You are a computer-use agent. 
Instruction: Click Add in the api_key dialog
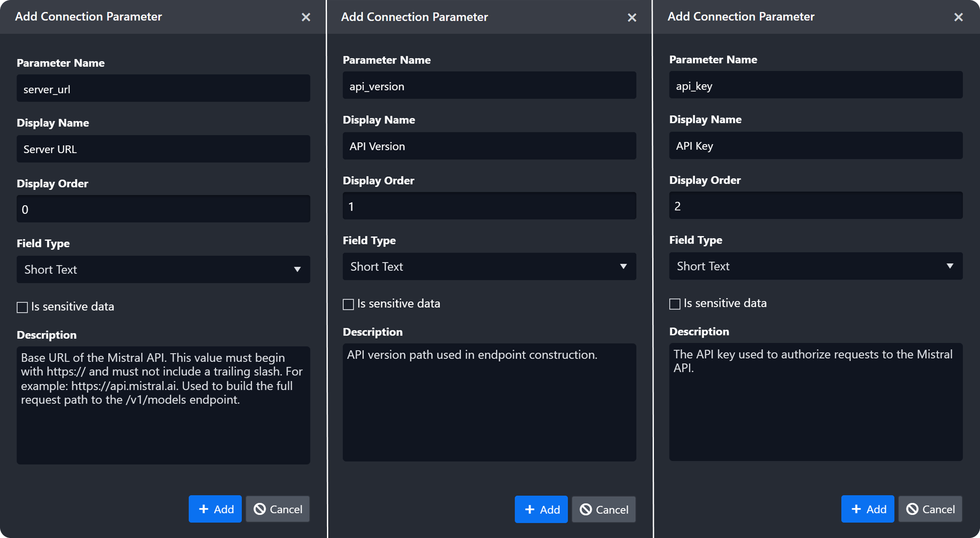point(867,509)
